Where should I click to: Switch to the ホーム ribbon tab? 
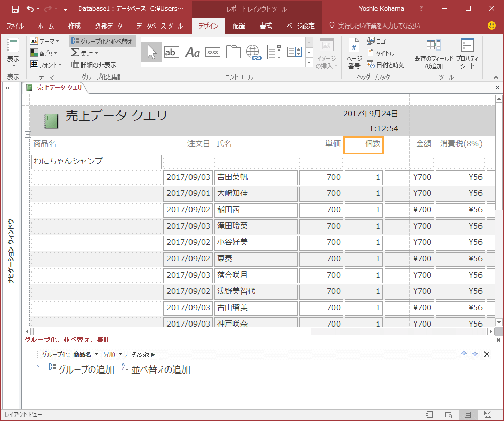45,26
